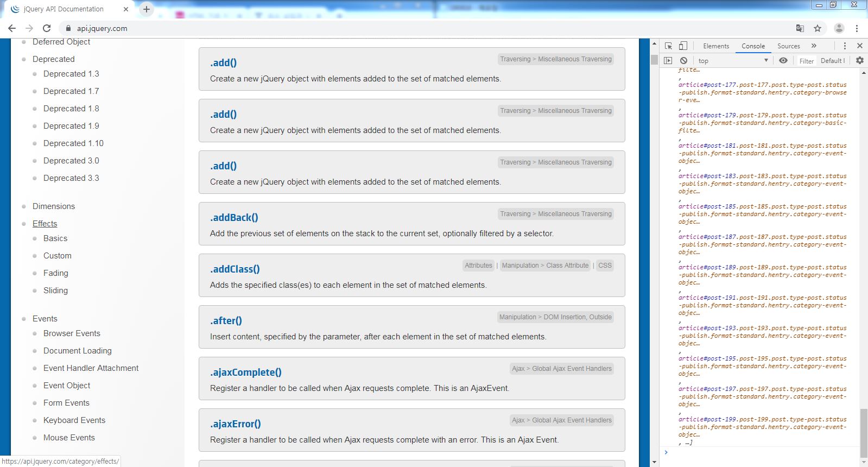Click the console scrollbar thumb
The image size is (868, 467).
click(x=864, y=433)
